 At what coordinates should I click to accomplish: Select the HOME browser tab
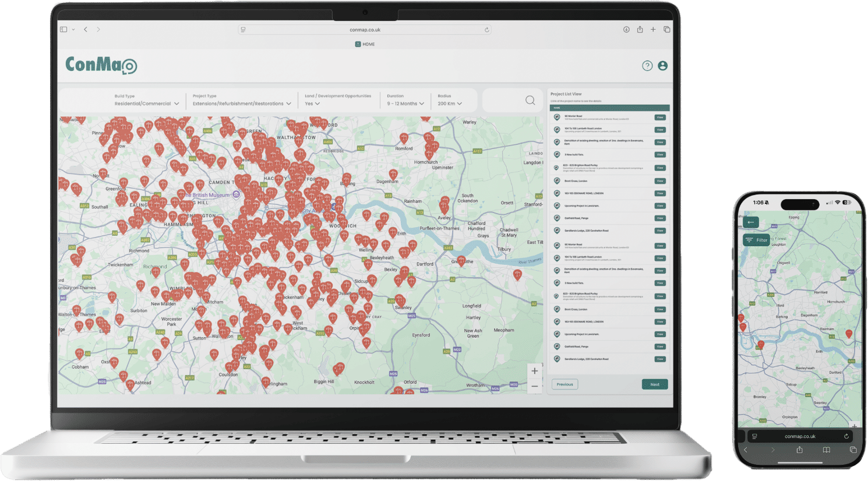click(365, 44)
